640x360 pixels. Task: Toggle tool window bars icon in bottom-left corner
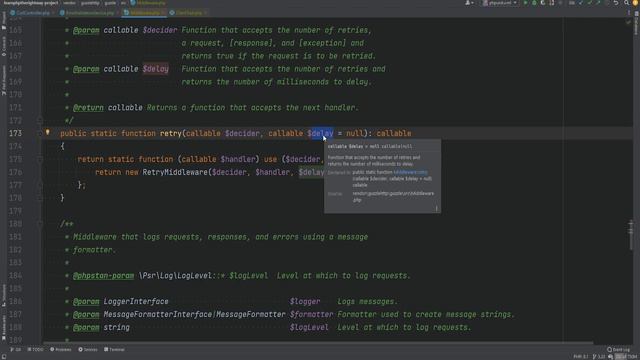click(4, 356)
